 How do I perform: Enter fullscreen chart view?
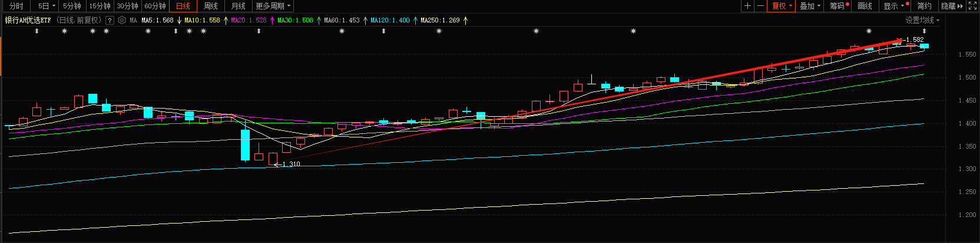click(972, 6)
